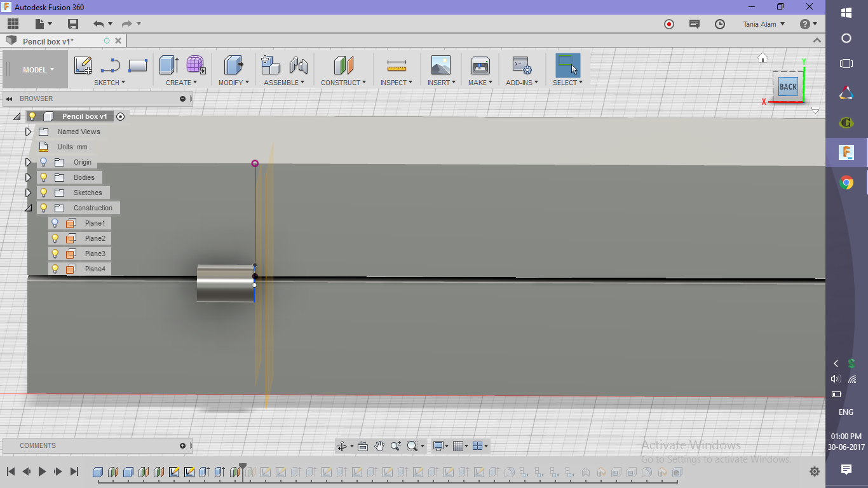Screen dimensions: 868x488
Task: Click the Offset Plane construct icon
Action: [343, 65]
